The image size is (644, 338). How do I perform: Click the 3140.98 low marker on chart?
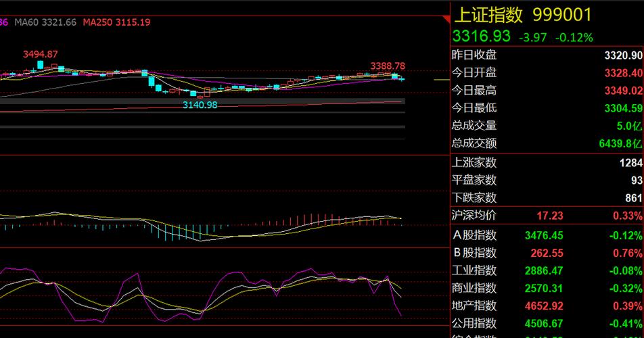200,104
